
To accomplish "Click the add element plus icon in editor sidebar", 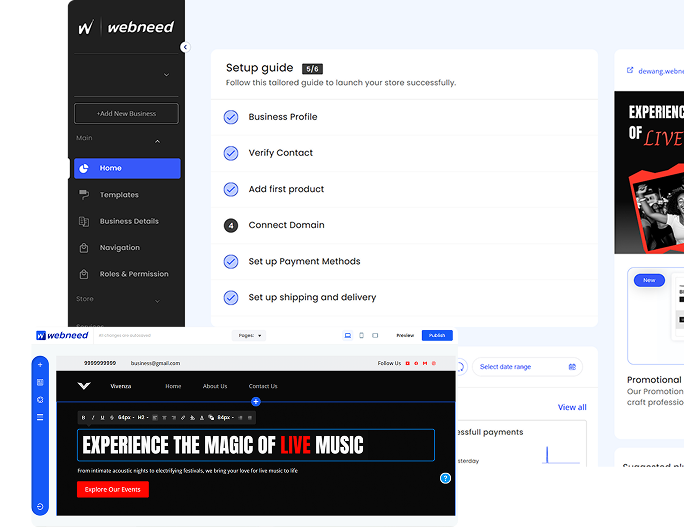I will pyautogui.click(x=40, y=365).
